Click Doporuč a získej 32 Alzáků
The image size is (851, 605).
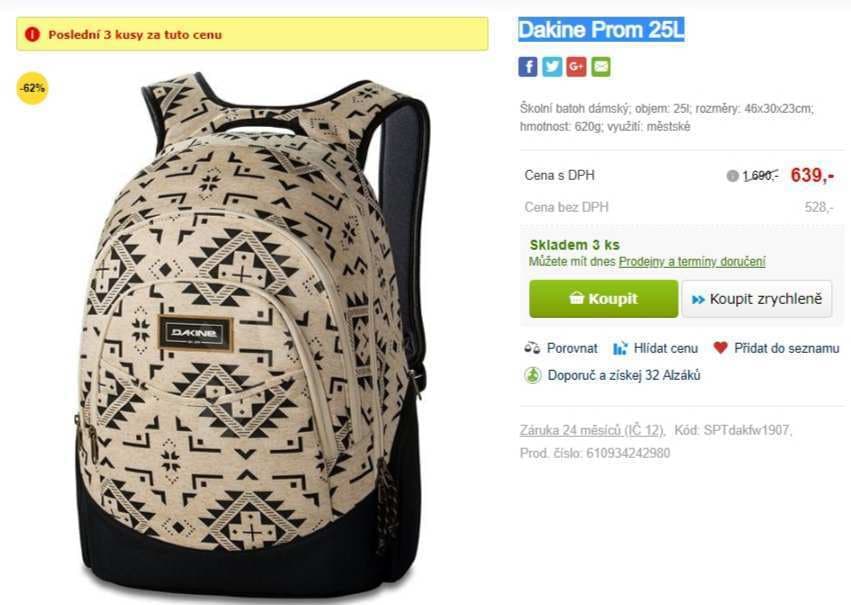click(624, 375)
